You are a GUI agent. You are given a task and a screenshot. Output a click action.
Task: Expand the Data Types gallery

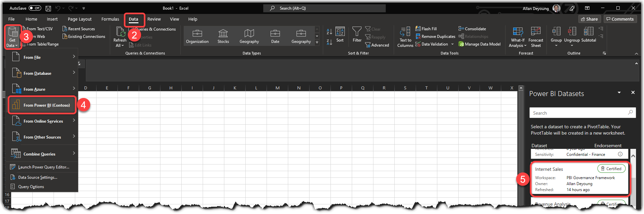tap(317, 42)
